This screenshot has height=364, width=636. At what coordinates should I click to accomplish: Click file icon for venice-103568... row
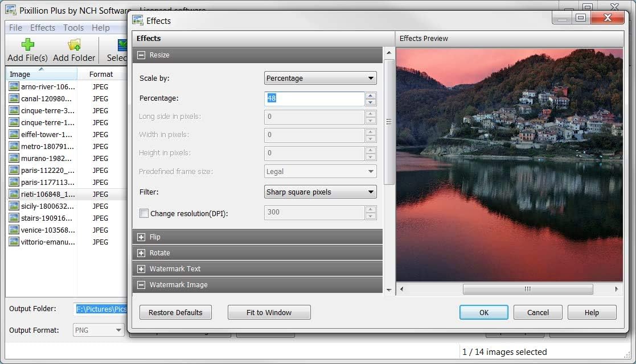(x=14, y=230)
